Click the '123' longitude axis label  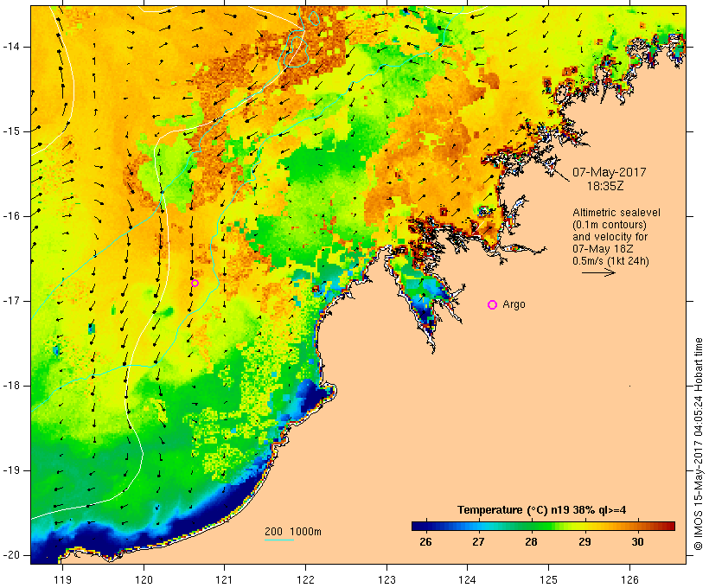pos(386,579)
